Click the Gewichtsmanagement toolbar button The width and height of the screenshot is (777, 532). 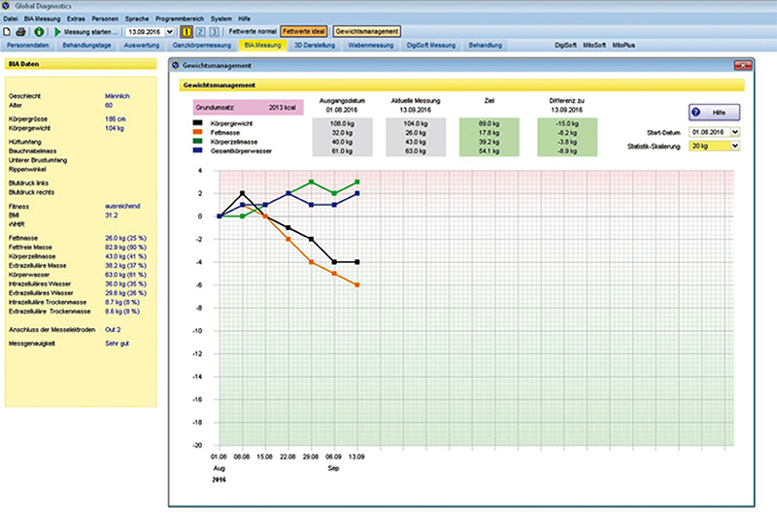coord(367,31)
